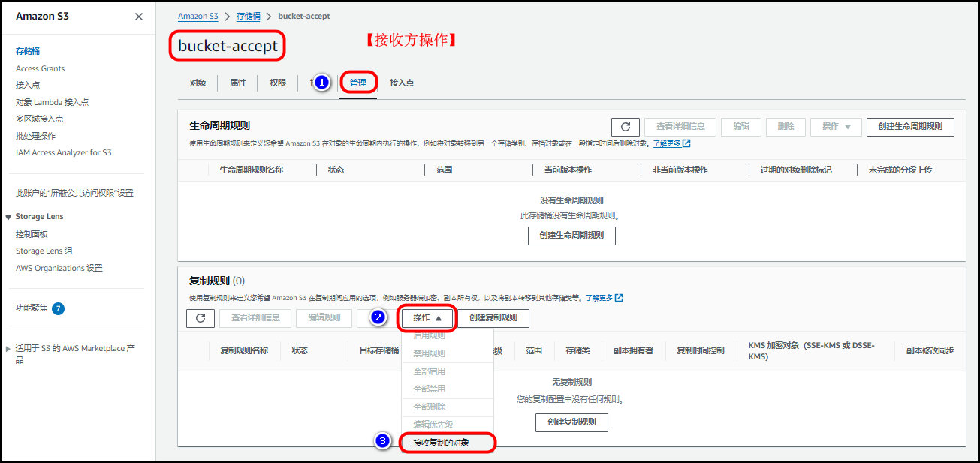Open external link icon after lifecycle 了解更多
980x463 pixels.
[x=686, y=143]
